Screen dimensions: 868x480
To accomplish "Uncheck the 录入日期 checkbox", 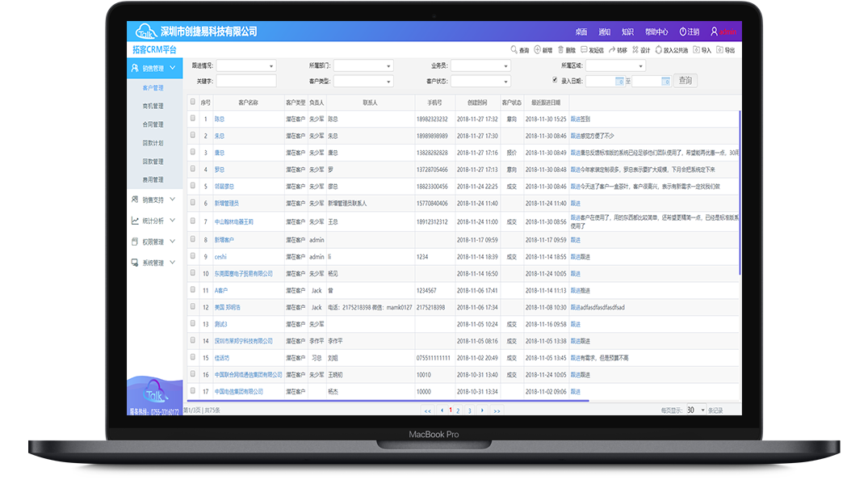I will [x=555, y=80].
